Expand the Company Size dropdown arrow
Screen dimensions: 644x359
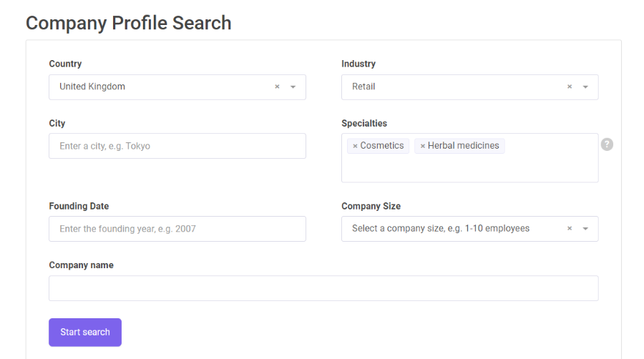pos(585,229)
